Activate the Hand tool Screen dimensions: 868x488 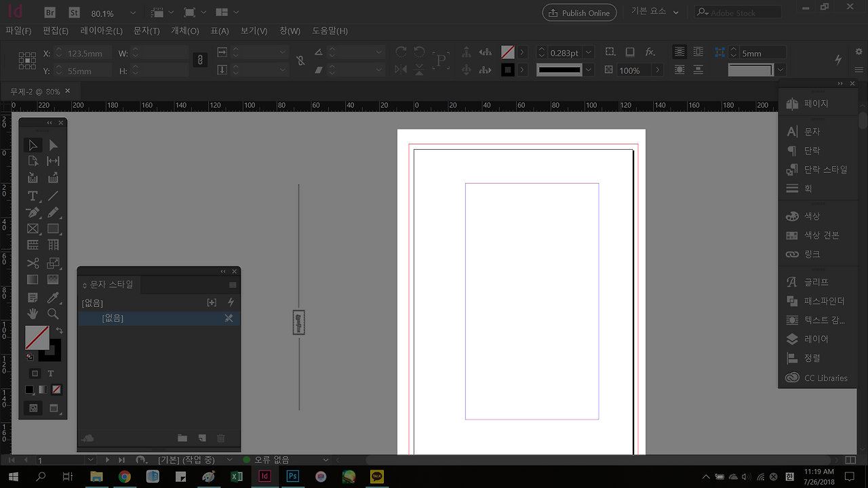coord(33,314)
